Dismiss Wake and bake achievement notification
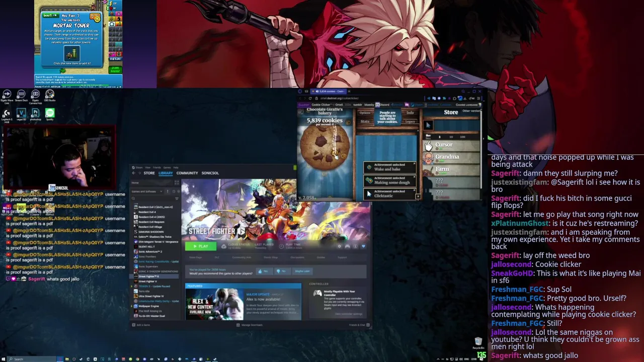 (414, 164)
